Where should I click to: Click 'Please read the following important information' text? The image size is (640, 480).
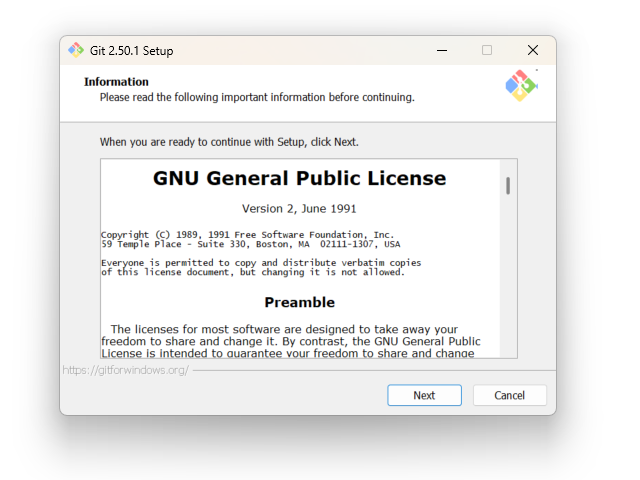click(257, 97)
